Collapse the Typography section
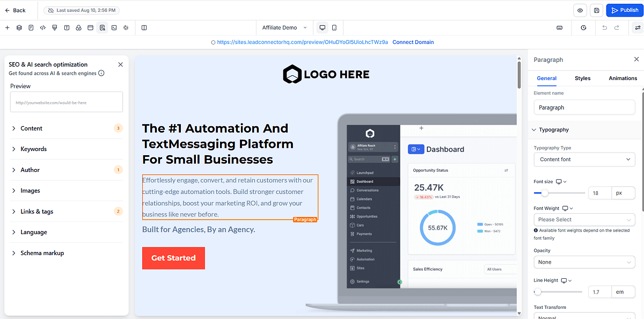 pos(586,129)
